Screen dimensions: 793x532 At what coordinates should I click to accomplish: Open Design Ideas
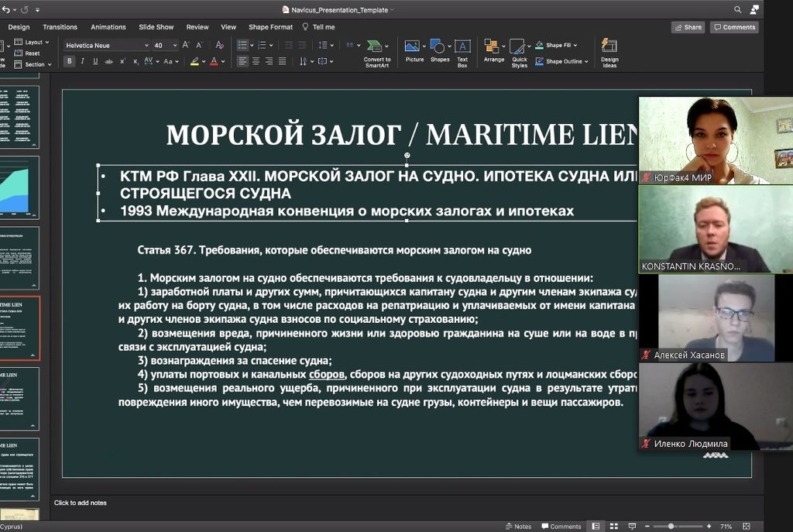(x=609, y=51)
